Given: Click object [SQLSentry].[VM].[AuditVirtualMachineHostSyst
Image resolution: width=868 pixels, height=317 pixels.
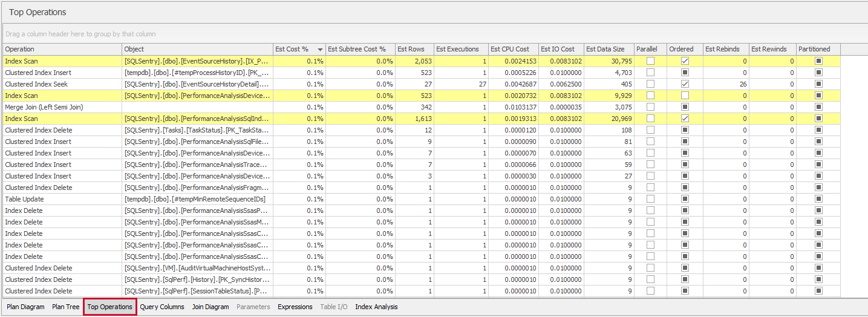Looking at the screenshot, I should tap(197, 268).
